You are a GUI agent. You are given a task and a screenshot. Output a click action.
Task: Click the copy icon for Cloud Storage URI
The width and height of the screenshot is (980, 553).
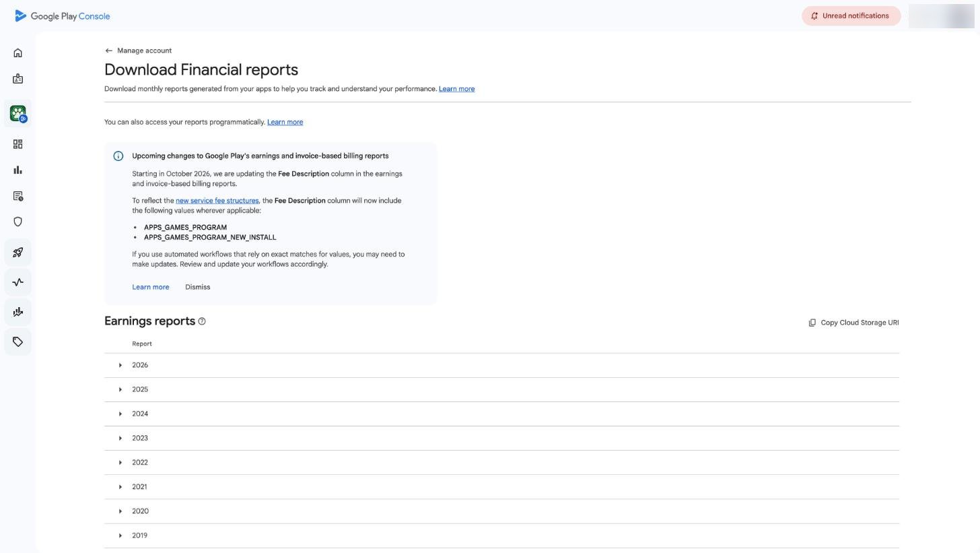click(x=812, y=323)
